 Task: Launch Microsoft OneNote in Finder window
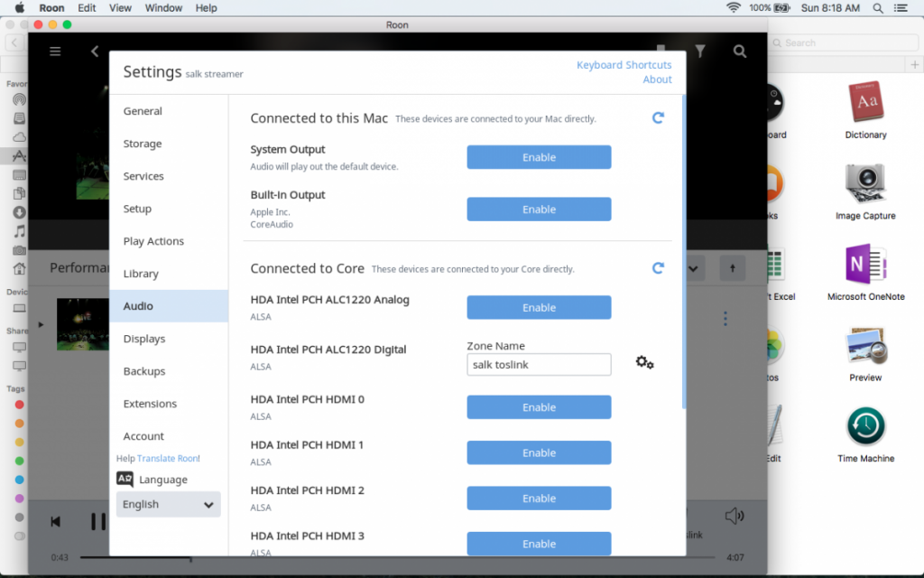[x=865, y=272]
